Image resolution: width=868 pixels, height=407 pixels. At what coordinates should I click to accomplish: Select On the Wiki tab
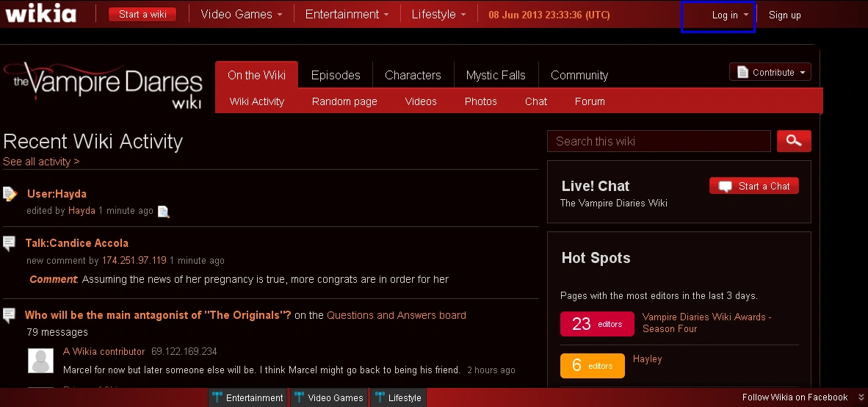256,76
